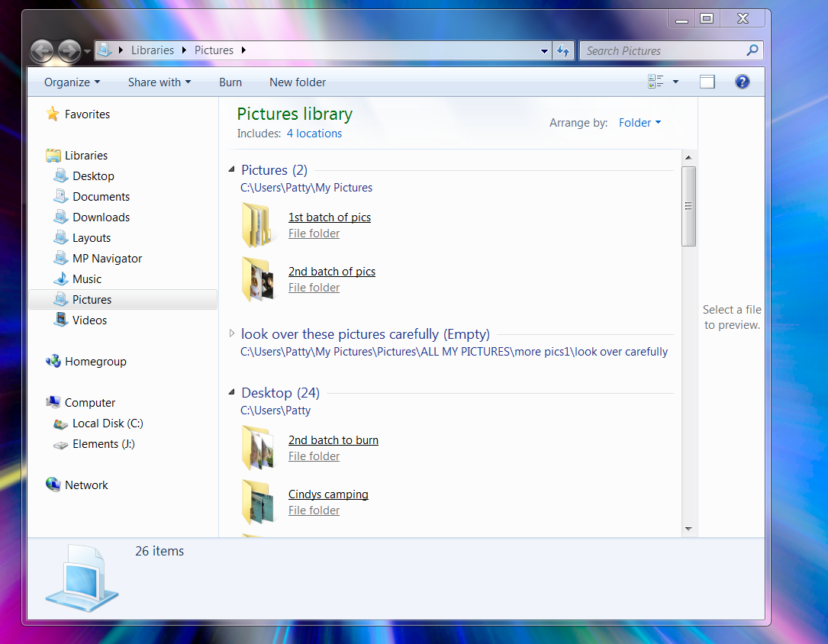
Task: Go back with the Back arrow button
Action: coord(42,51)
